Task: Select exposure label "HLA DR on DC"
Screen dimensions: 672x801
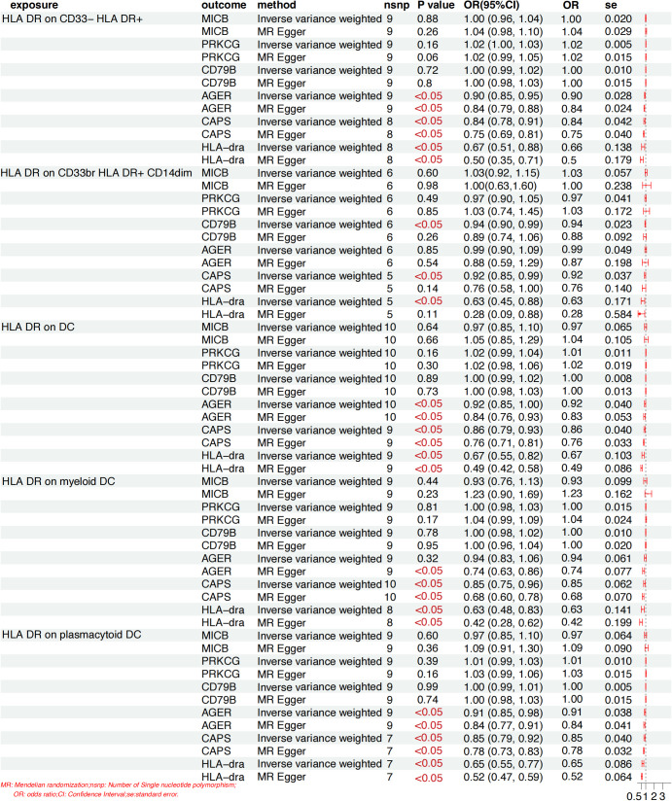Action: coord(38,327)
